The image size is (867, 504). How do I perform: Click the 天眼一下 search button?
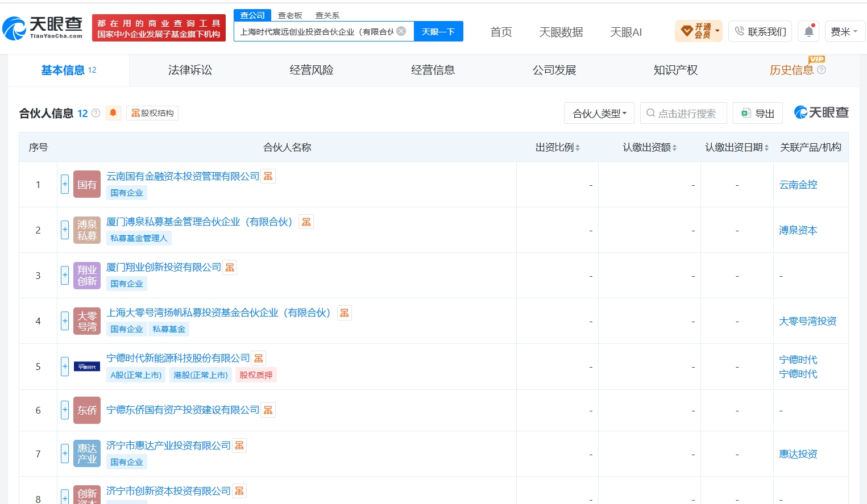pyautogui.click(x=438, y=31)
